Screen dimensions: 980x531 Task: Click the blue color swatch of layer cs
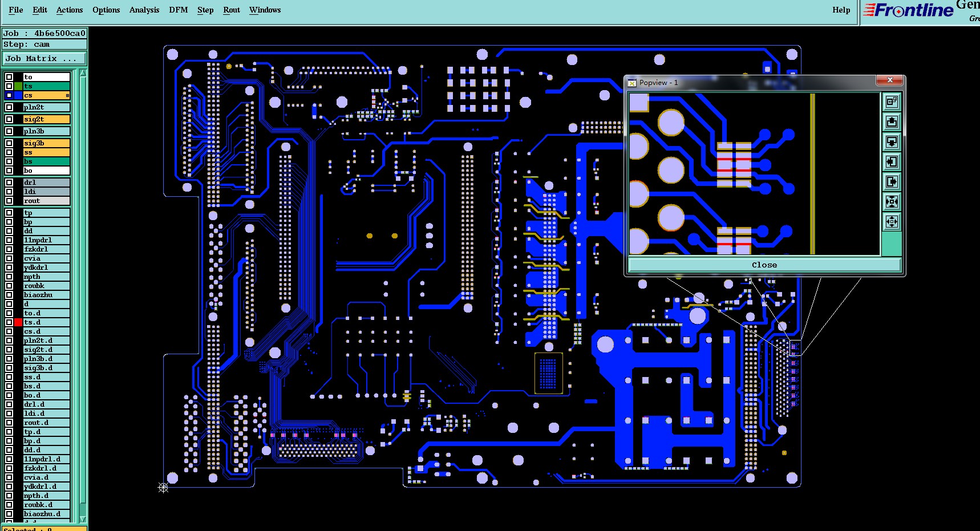coord(18,95)
